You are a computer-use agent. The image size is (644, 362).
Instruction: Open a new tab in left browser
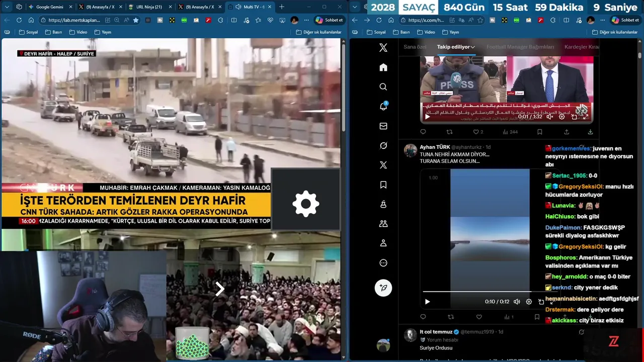click(x=282, y=7)
